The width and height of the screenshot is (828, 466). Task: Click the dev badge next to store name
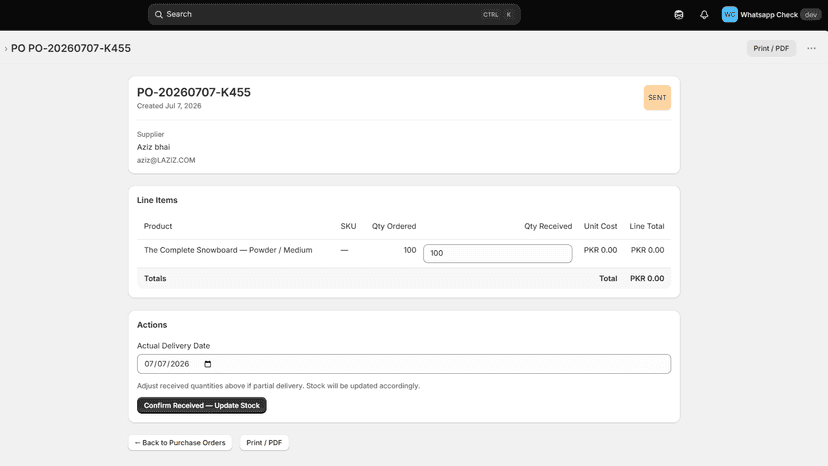(x=811, y=15)
